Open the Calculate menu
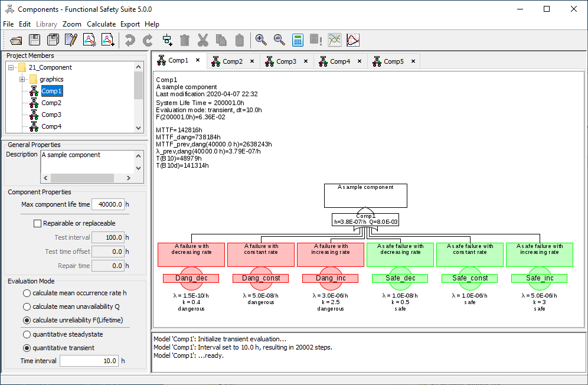Screen dimensions: 588x385 tap(101, 24)
